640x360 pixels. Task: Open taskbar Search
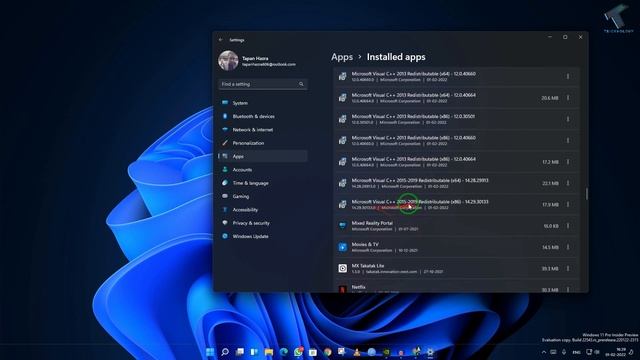(x=225, y=352)
